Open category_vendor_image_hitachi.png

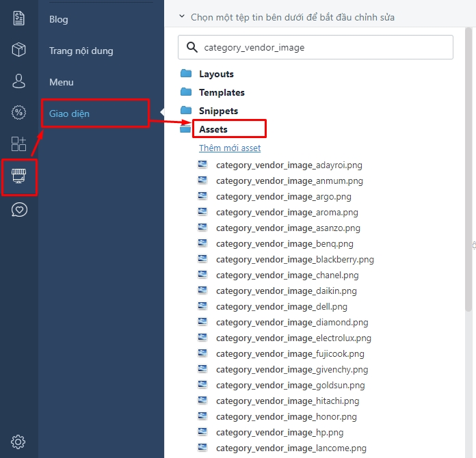pos(288,401)
